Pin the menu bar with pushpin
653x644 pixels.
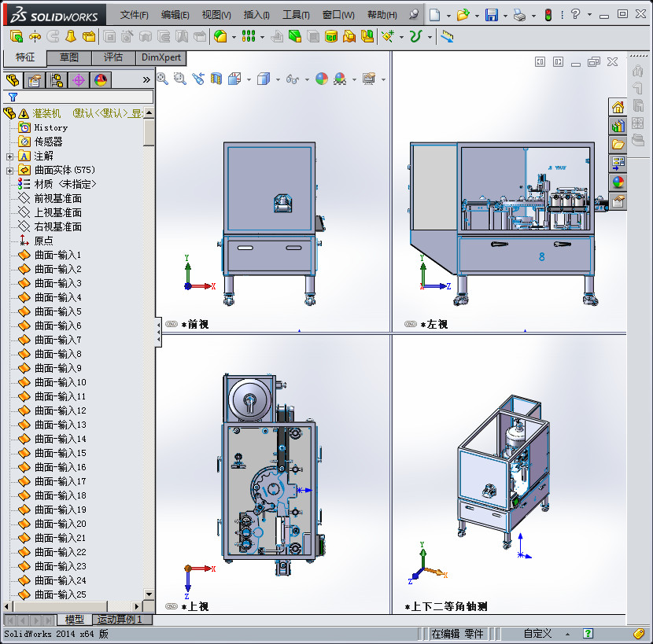coord(414,15)
